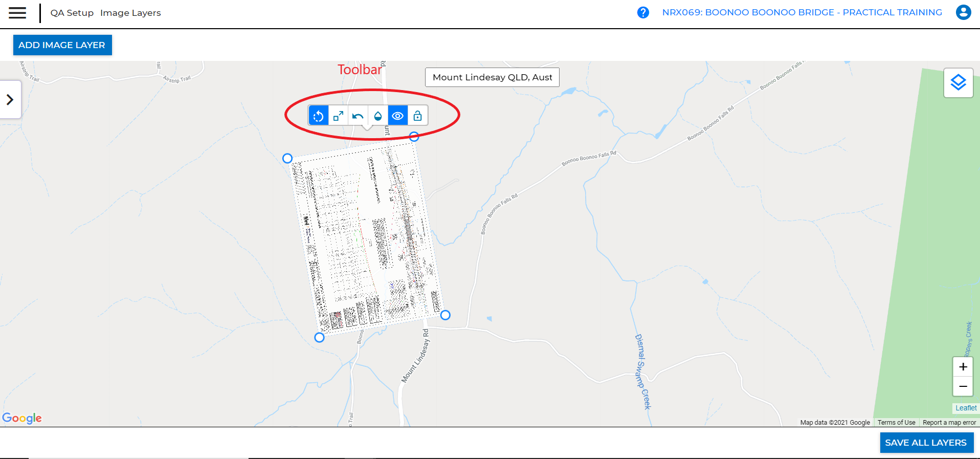Image resolution: width=980 pixels, height=459 pixels.
Task: Expand the left side panel chevron
Action: click(10, 100)
